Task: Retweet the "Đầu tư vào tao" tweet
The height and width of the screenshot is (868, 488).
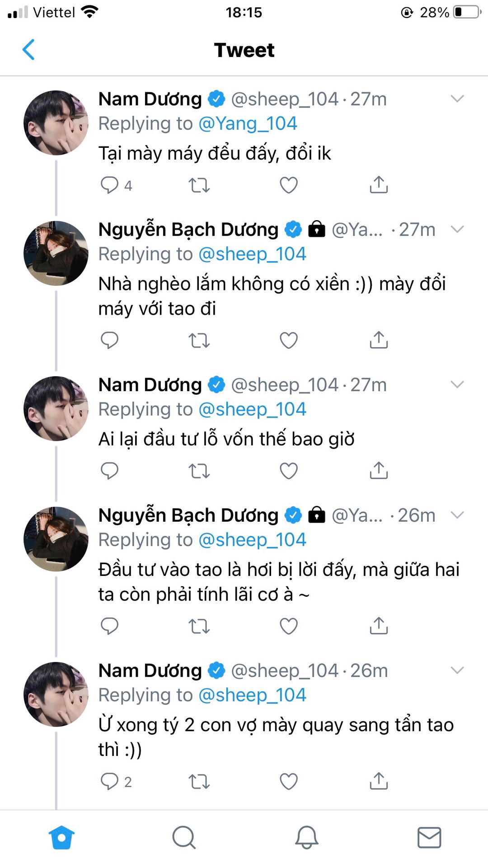Action: click(x=199, y=626)
